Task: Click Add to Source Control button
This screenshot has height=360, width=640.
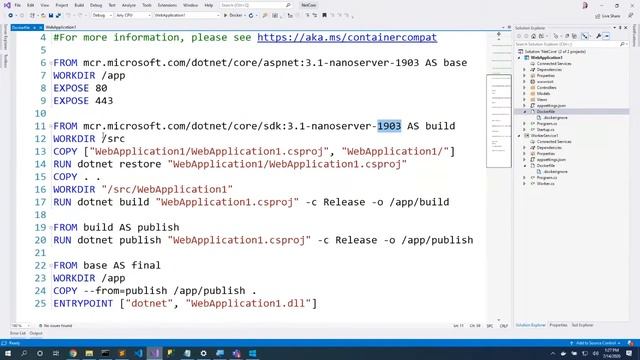Action: [596, 343]
